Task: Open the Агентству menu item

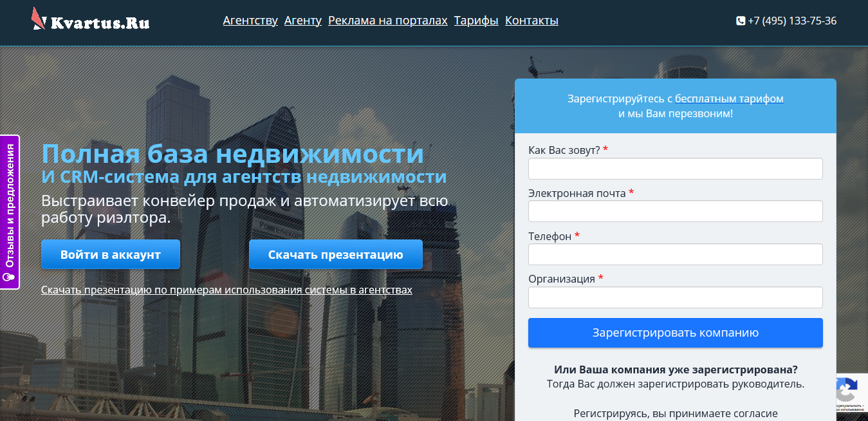Action: [x=250, y=21]
